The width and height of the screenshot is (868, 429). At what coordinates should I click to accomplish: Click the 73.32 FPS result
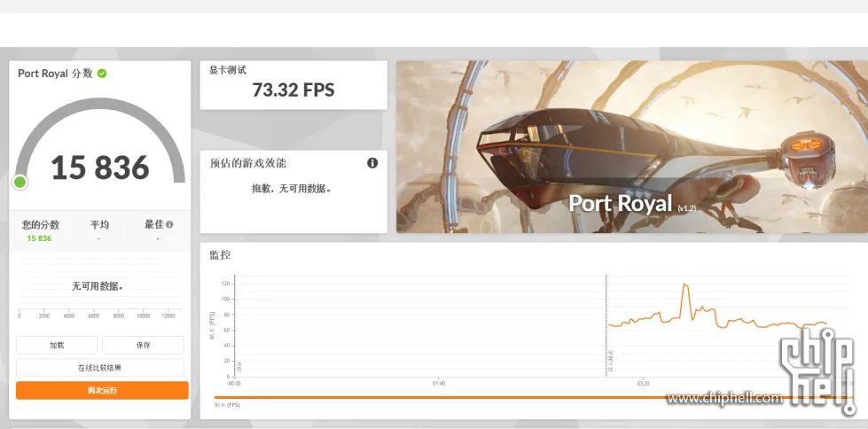click(x=293, y=90)
